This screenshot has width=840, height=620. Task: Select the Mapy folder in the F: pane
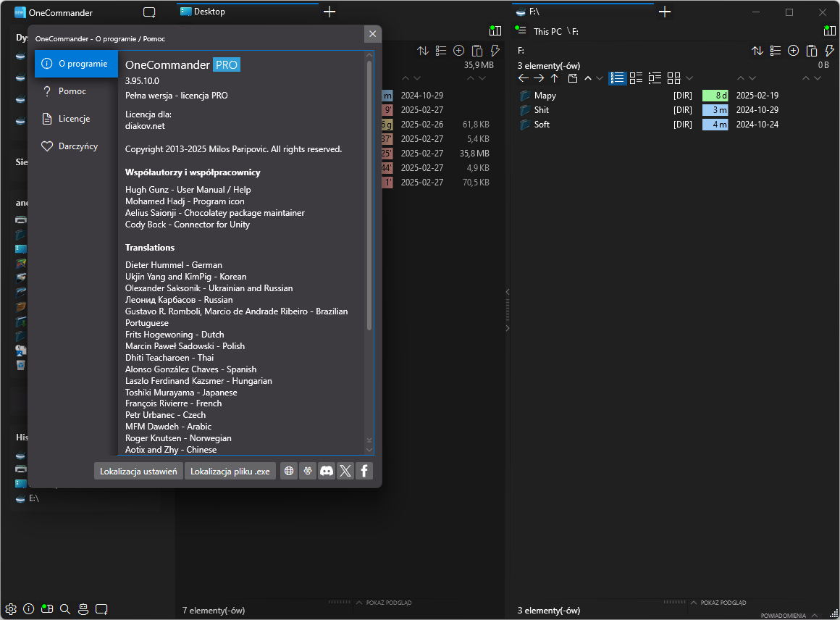coord(545,96)
